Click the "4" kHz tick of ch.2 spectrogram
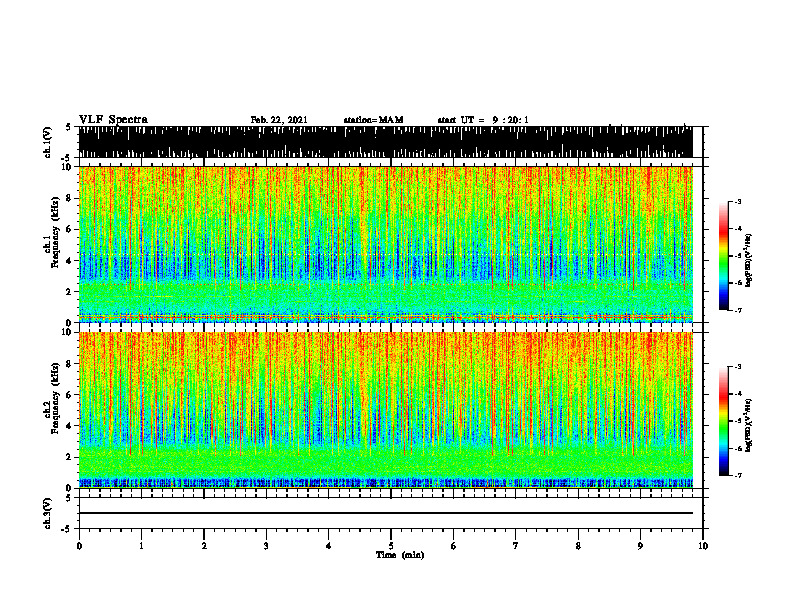Viewport: 792px width, 612px height. tap(70, 426)
